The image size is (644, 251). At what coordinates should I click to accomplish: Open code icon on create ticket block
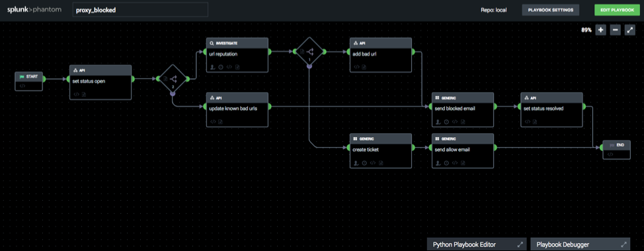coord(372,163)
